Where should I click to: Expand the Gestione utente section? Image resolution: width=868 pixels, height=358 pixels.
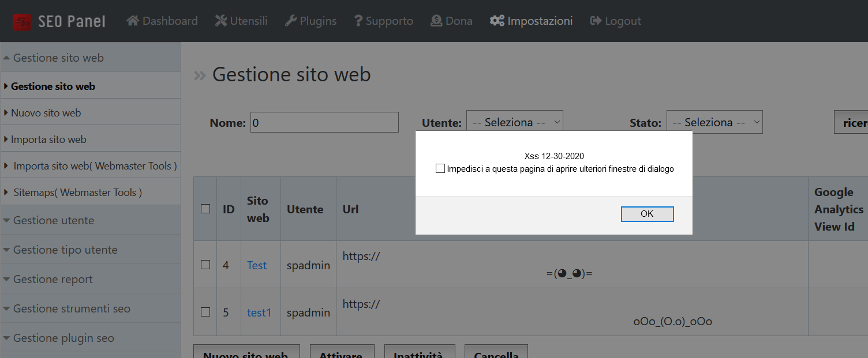(x=91, y=220)
